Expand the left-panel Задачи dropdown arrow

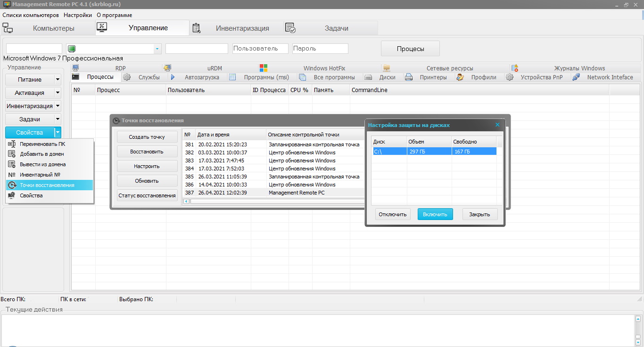pos(58,119)
